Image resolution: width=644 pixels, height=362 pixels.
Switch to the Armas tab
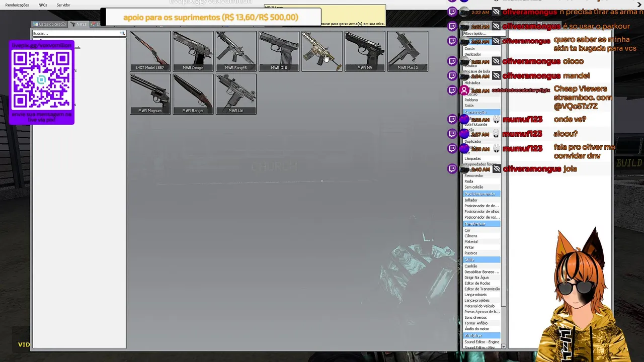[x=78, y=24]
